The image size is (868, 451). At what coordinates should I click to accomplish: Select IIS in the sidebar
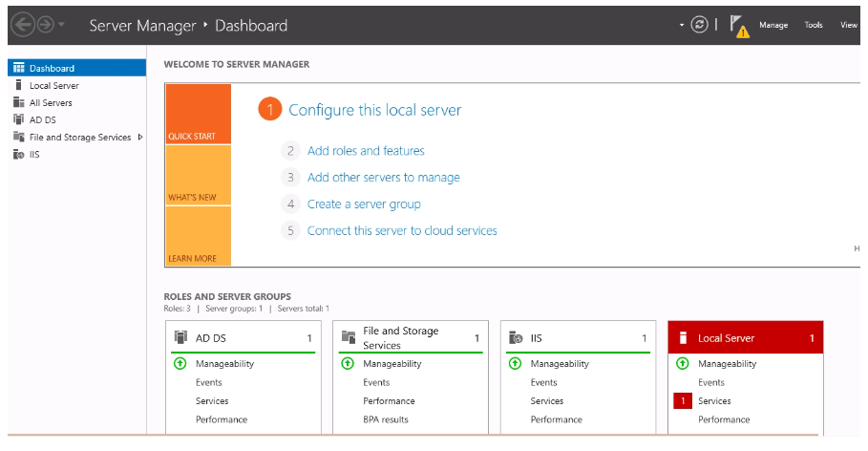pyautogui.click(x=77, y=154)
